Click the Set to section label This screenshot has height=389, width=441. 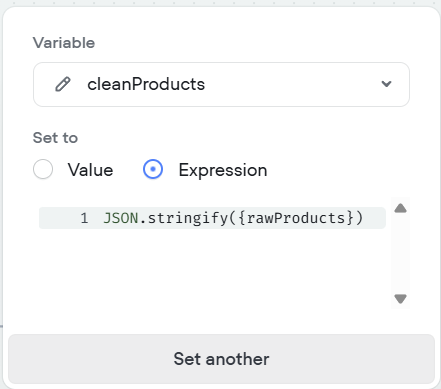55,138
